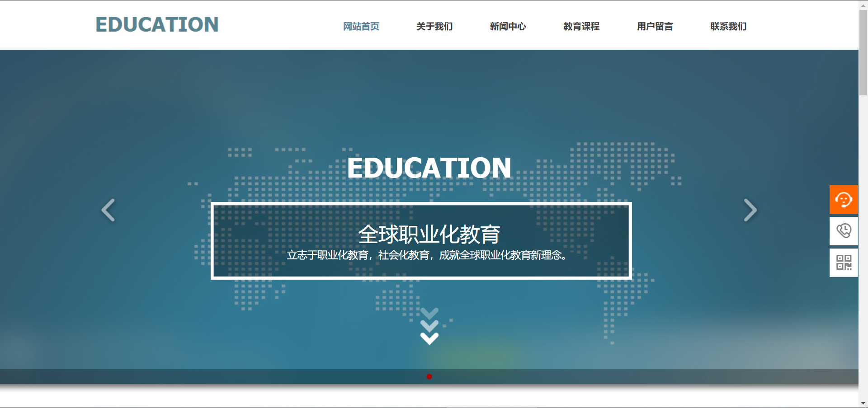
Task: Click the 全球职业化教育 banner heading
Action: pyautogui.click(x=429, y=234)
